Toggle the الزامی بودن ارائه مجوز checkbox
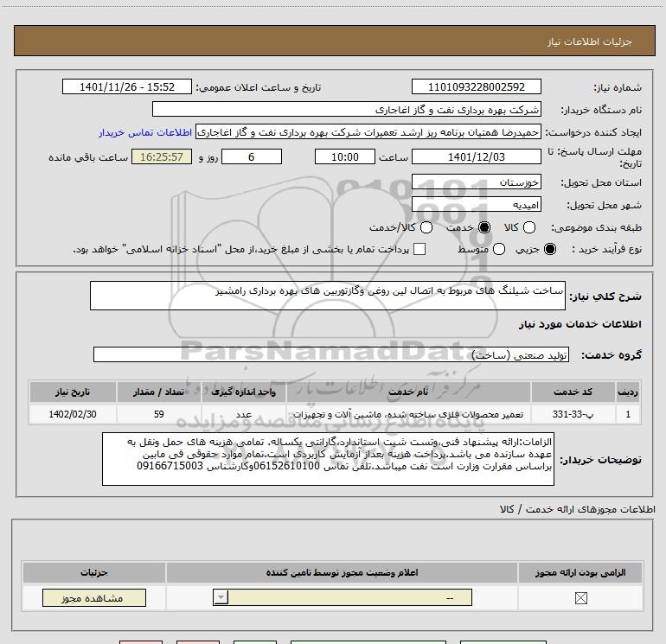 580,598
